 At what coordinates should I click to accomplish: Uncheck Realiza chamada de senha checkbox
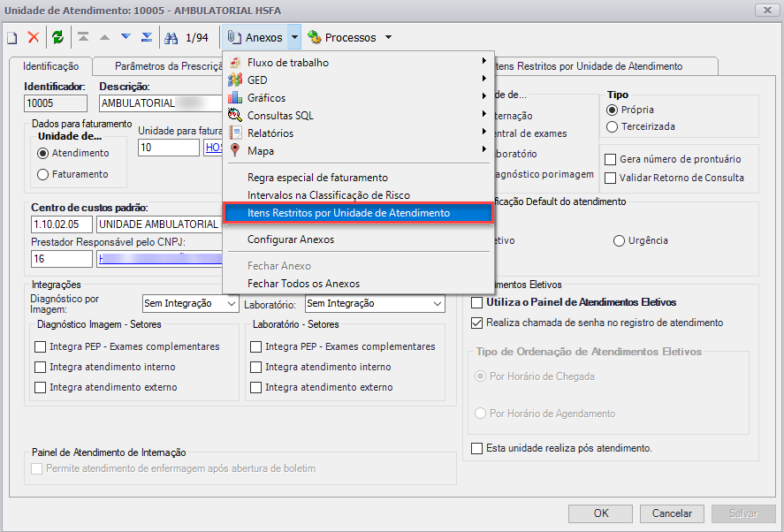coord(477,323)
